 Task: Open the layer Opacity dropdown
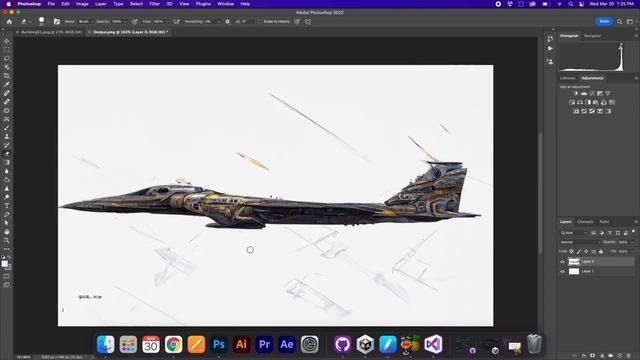pos(633,242)
